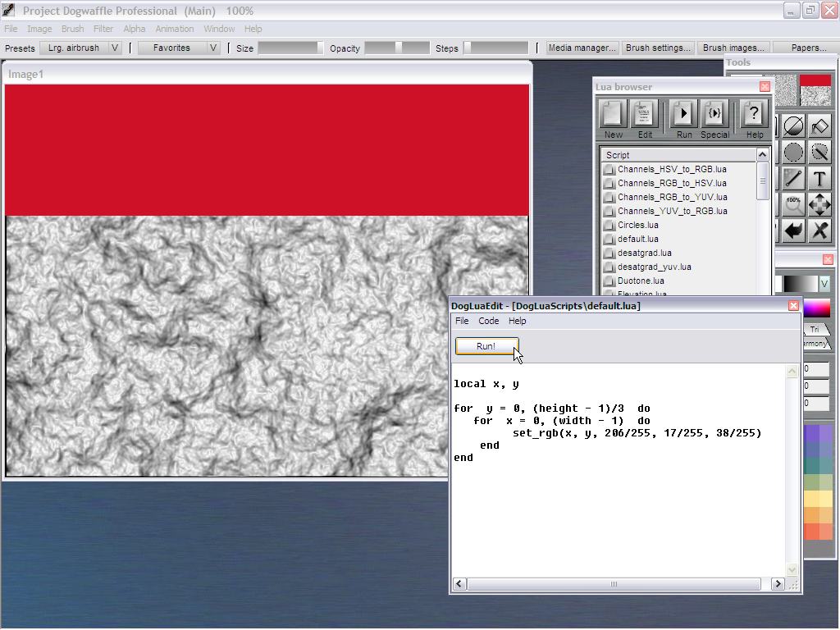Screen dimensions: 840x630
Task: Select the Text tool in Tools panel
Action: pyautogui.click(x=819, y=179)
